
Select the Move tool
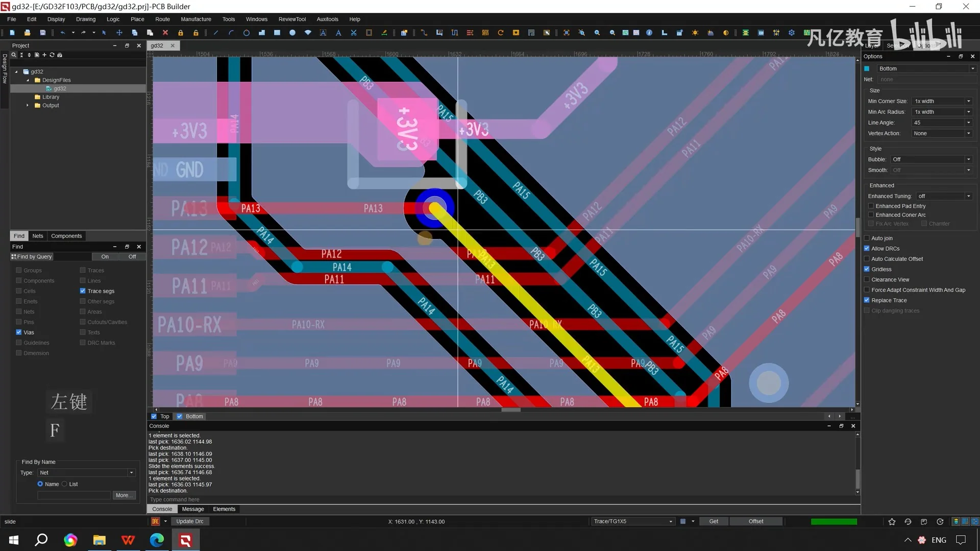click(x=119, y=33)
